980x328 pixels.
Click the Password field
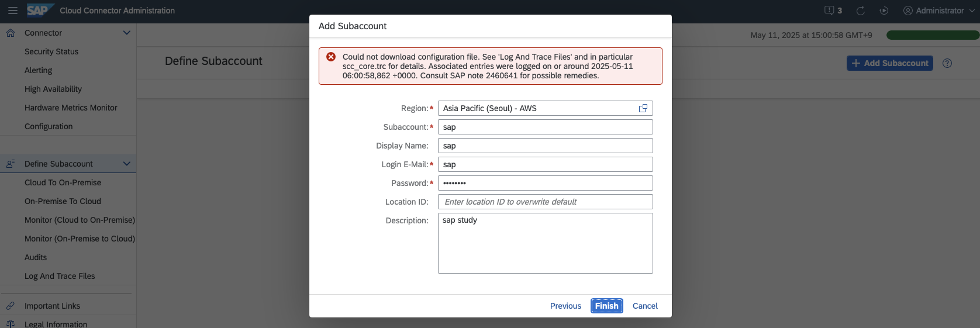(546, 183)
